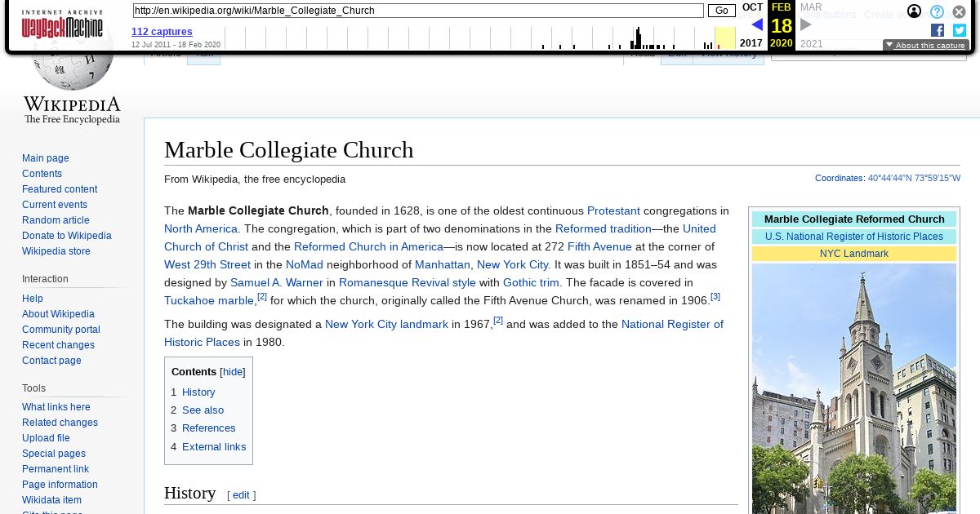This screenshot has width=980, height=514.
Task: Click the Go button
Action: pyautogui.click(x=721, y=11)
